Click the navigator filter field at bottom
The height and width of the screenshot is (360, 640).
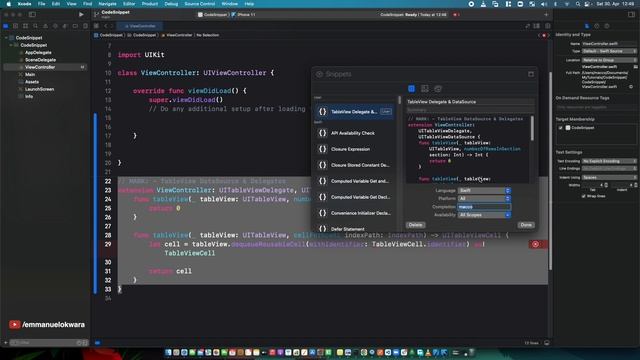pos(48,342)
